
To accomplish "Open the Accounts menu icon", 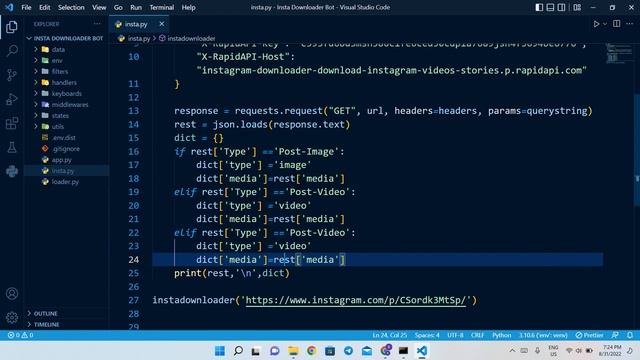I will 12,293.
